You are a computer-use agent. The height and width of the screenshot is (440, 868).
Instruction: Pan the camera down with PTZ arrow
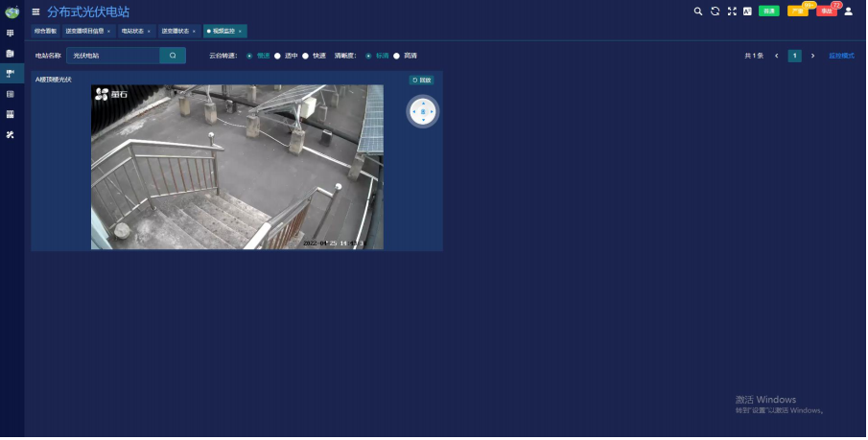424,120
